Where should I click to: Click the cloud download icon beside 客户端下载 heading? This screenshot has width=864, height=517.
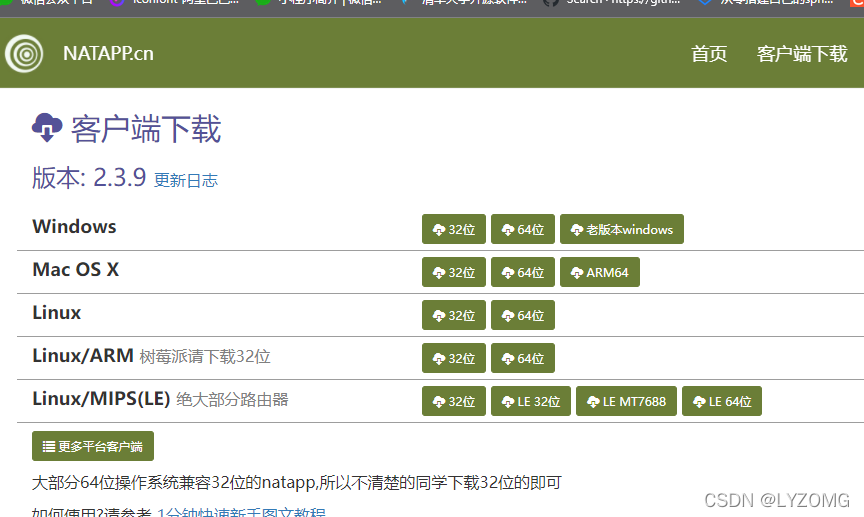point(47,127)
